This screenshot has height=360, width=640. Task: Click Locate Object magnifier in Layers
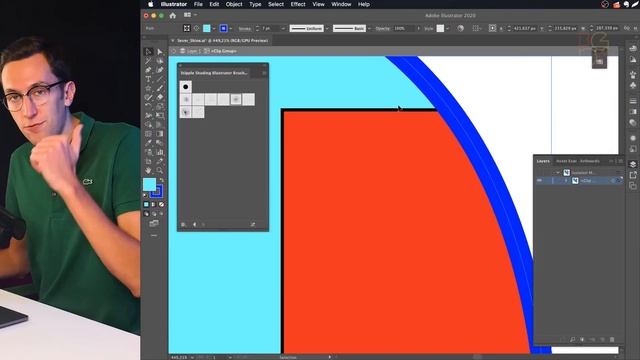573,339
